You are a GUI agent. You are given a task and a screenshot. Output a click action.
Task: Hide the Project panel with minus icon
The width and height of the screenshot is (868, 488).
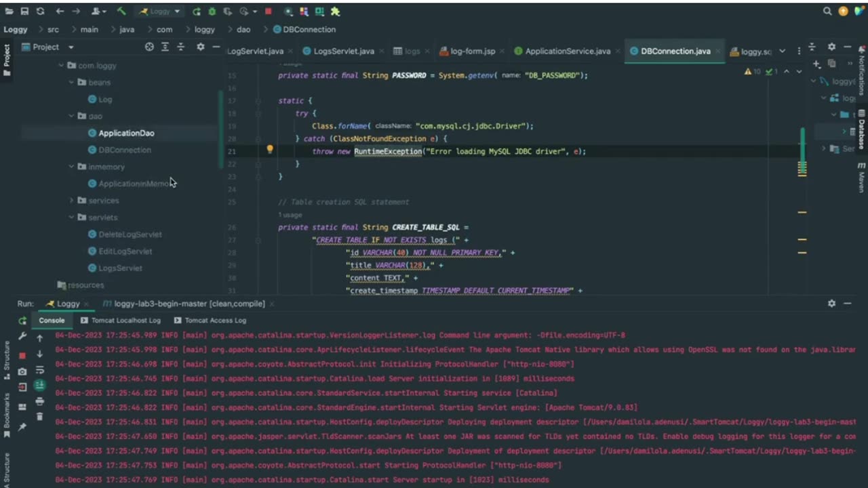click(x=216, y=47)
